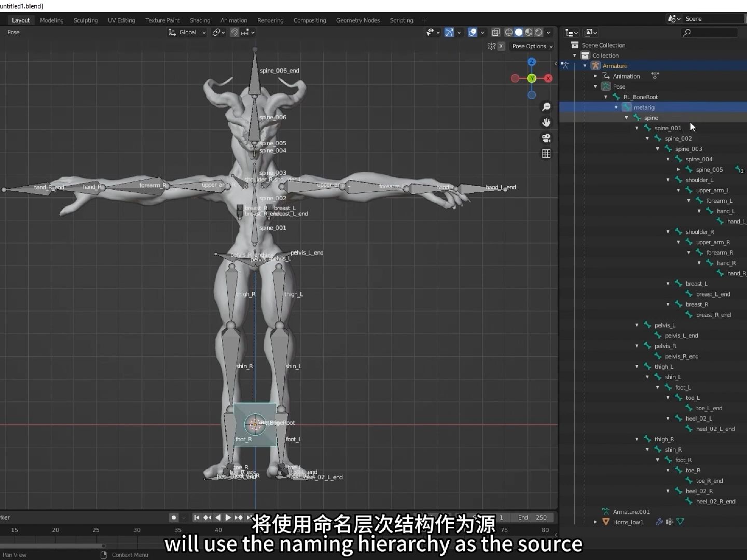The image size is (747, 560).
Task: Click the green Y axis gizmo ball
Action: point(532,78)
